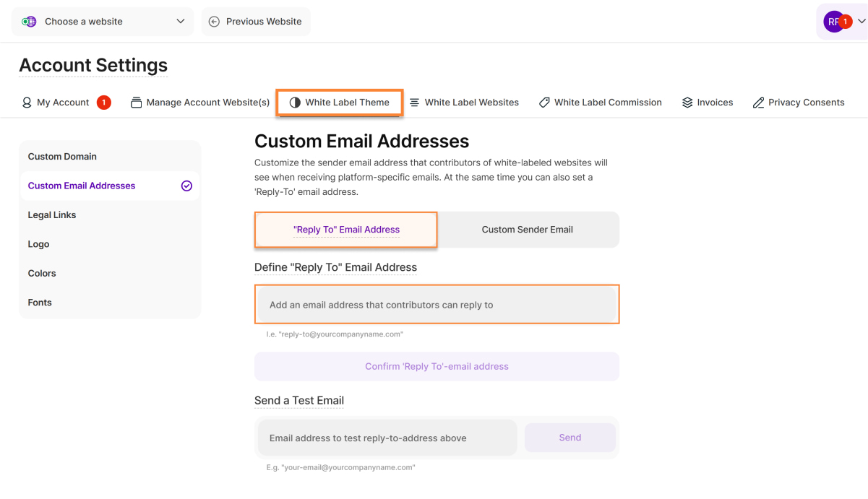Switch to the "Reply To" Email Address option
This screenshot has width=868, height=499.
346,230
